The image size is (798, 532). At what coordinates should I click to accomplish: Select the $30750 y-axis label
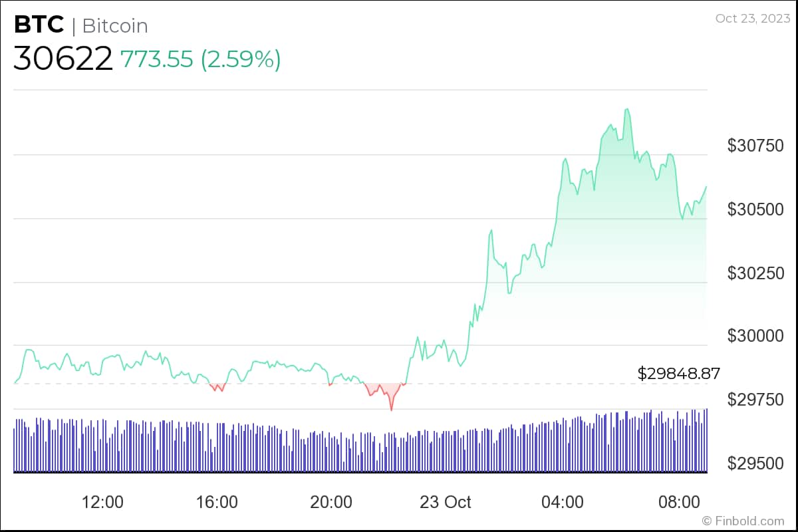757,146
